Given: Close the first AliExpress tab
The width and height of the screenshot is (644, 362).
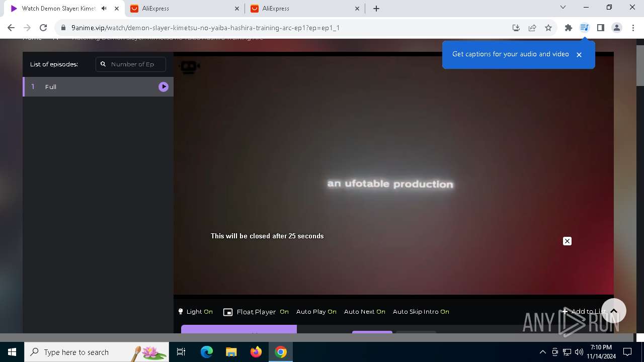Looking at the screenshot, I should (237, 9).
